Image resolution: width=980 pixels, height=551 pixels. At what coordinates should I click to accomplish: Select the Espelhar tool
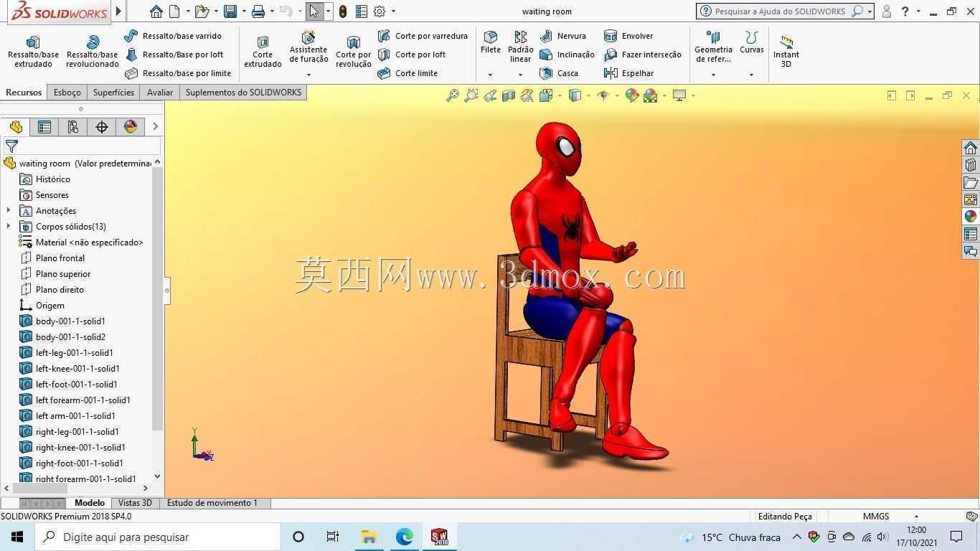point(629,73)
